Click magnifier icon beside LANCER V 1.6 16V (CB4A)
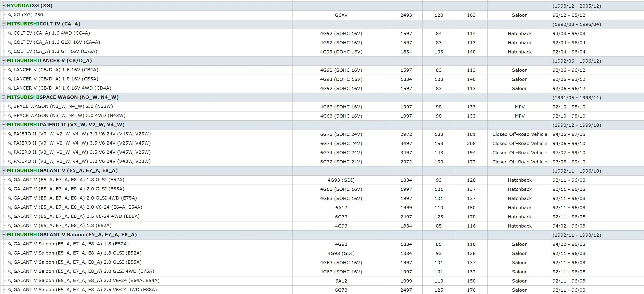The width and height of the screenshot is (644, 294). (x=10, y=70)
